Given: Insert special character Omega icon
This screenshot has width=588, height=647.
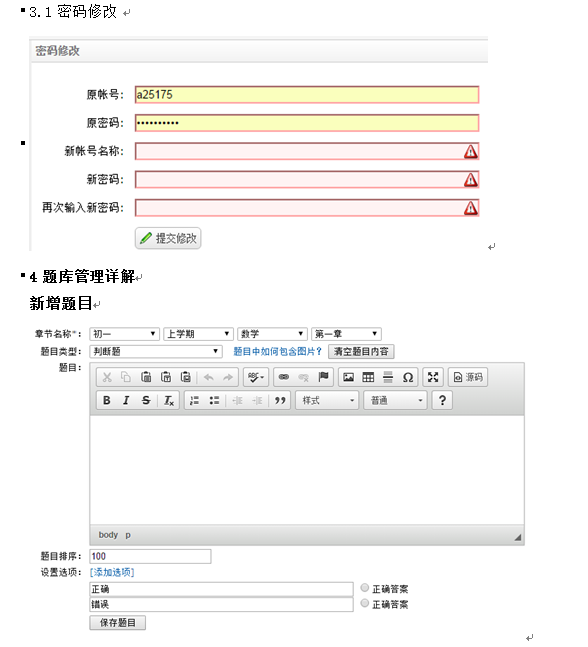Looking at the screenshot, I should (408, 377).
